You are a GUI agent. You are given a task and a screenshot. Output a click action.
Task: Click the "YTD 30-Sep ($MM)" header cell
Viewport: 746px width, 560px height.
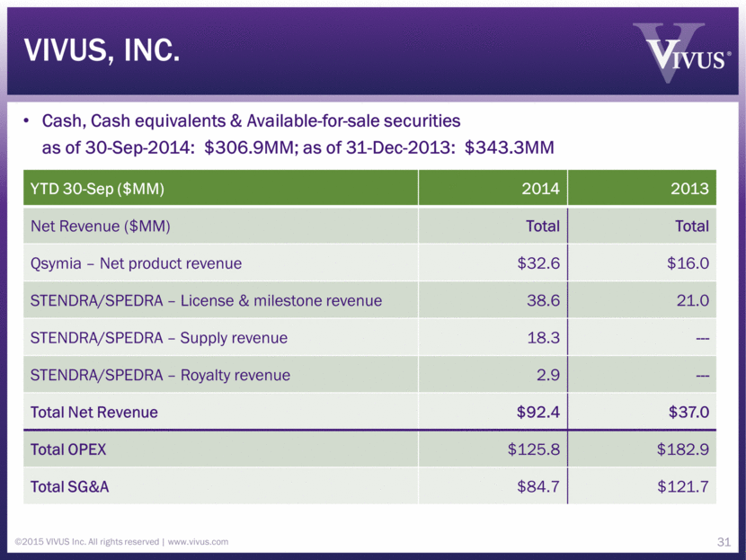tap(98, 189)
